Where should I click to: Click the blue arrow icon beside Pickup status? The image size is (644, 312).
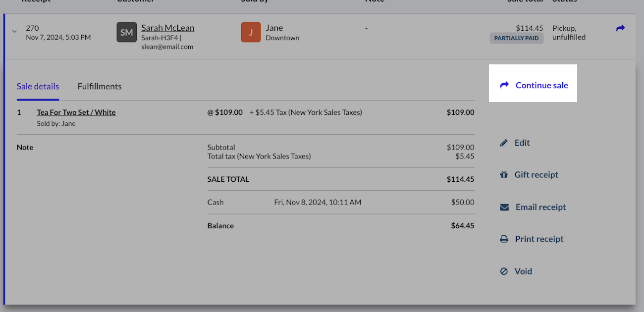[620, 29]
